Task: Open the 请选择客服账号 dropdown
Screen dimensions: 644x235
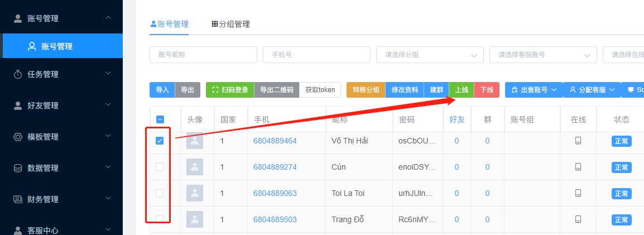Action: coord(543,55)
